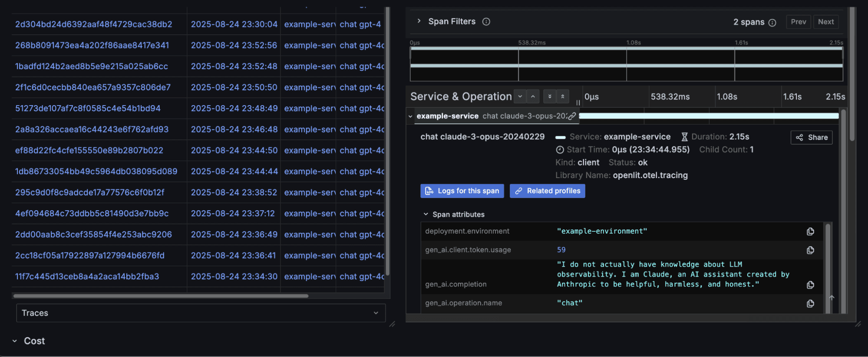The image size is (868, 357).
Task: Open trace 4ef094684c73ddbb5c81490d3e7bb9c
Action: click(92, 213)
